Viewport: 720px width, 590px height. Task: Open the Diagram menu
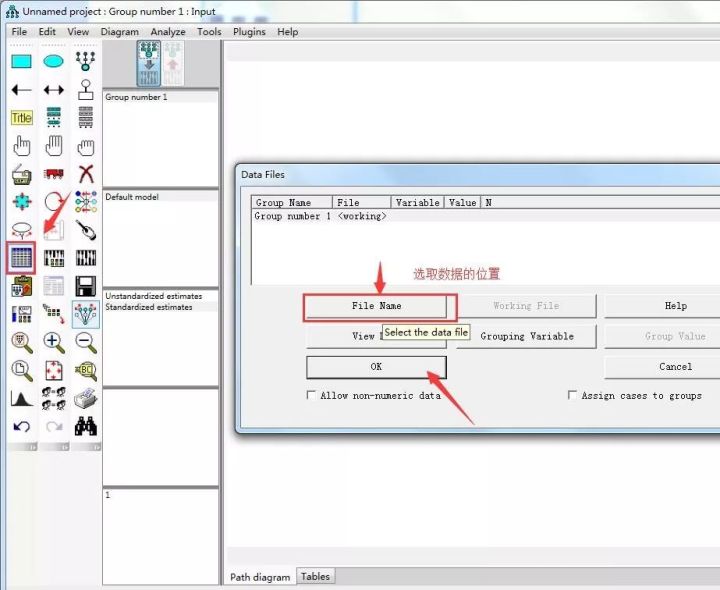coord(119,32)
